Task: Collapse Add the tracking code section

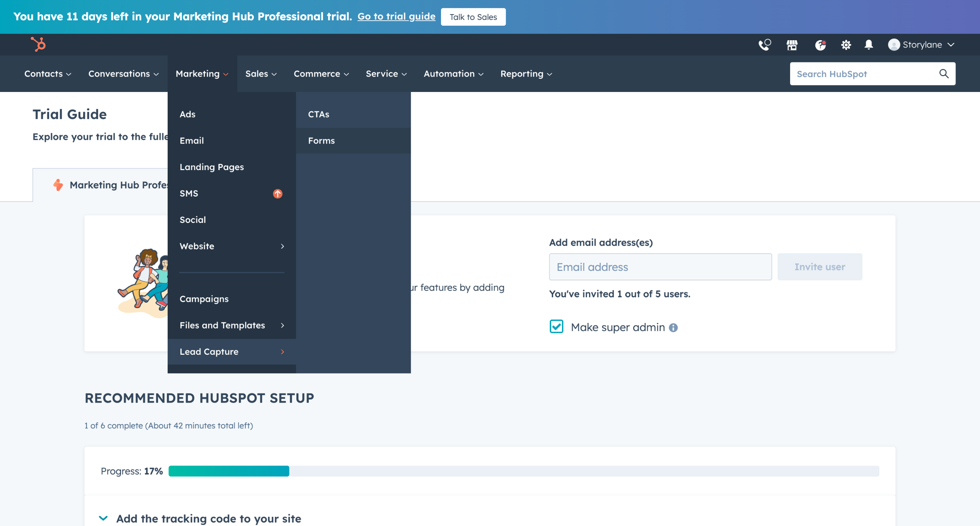Action: point(103,518)
